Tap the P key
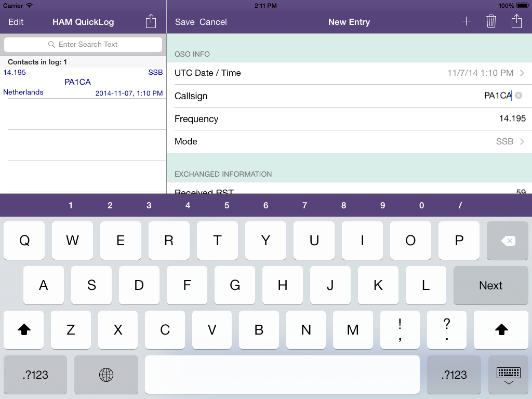532x399 pixels. tap(459, 241)
